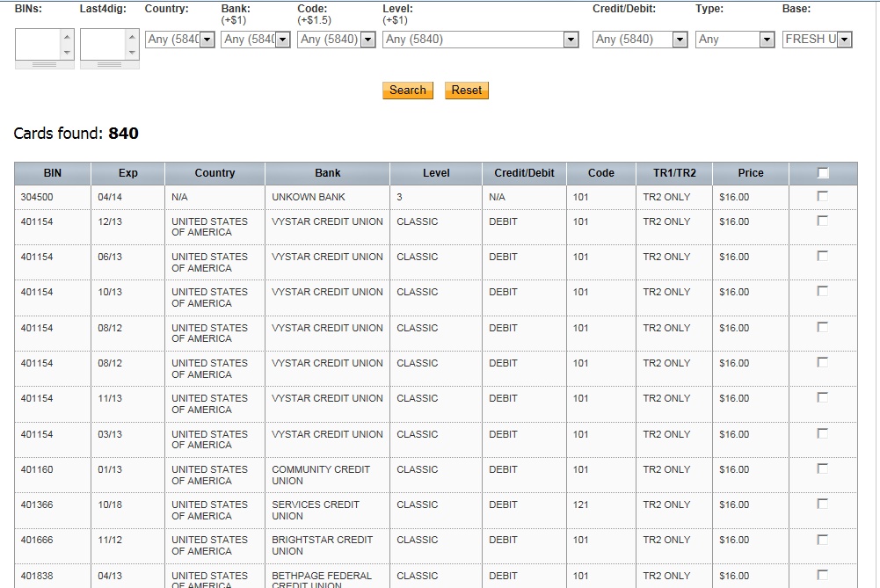
Task: Click the expiry cell 06/13
Action: 110,257
